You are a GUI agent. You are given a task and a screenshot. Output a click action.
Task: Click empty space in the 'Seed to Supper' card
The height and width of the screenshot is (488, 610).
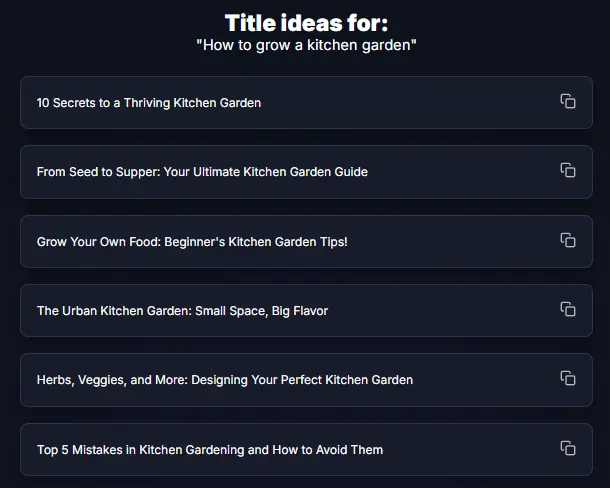(x=460, y=172)
